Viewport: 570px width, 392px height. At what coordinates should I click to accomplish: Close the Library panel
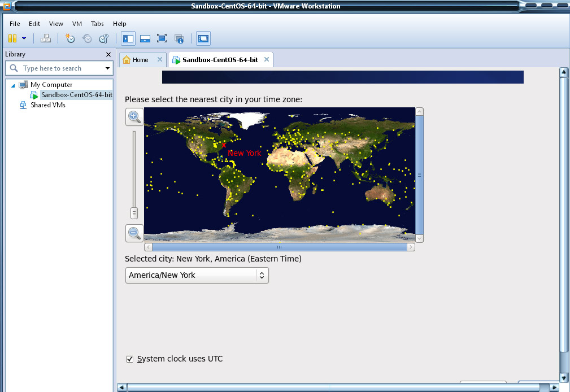[108, 54]
